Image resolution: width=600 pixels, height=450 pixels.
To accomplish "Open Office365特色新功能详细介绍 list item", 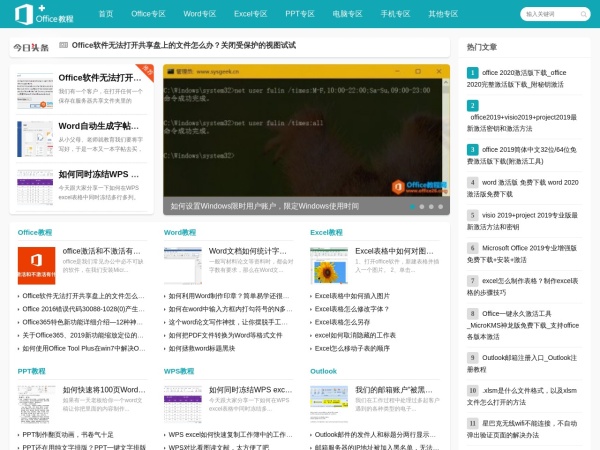I will pyautogui.click(x=83, y=322).
